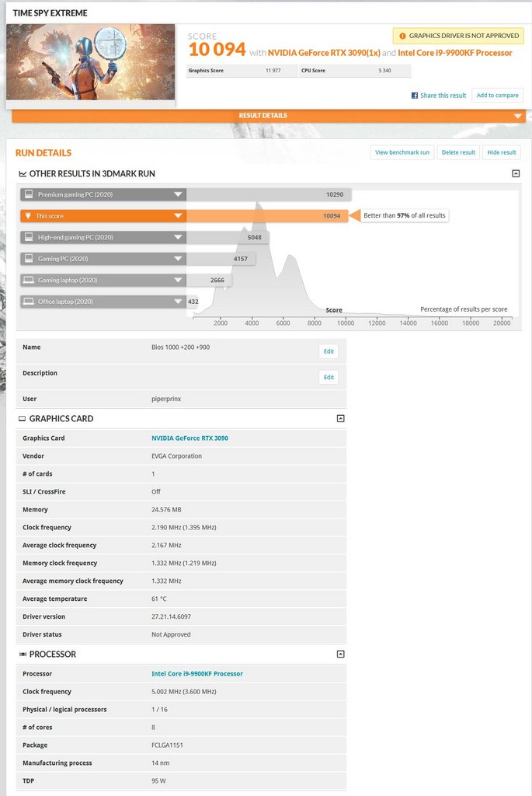The image size is (532, 796).
Task: Click the Share this result link
Action: coord(443,96)
